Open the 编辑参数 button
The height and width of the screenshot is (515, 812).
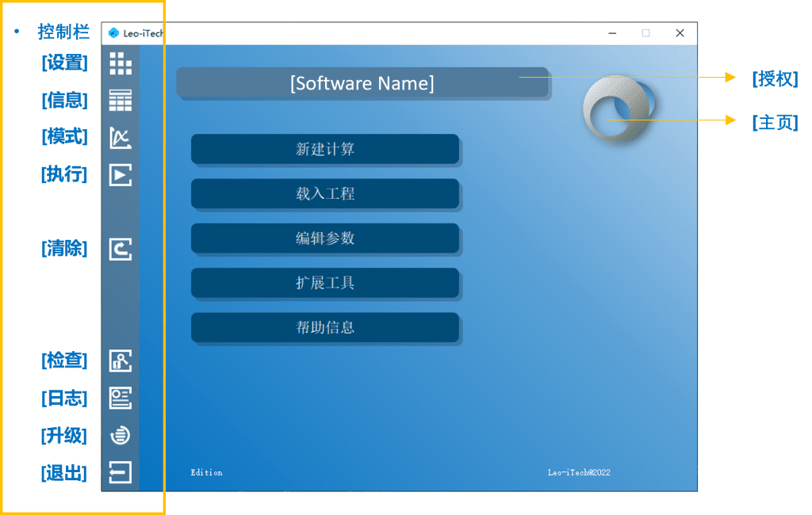tap(325, 238)
